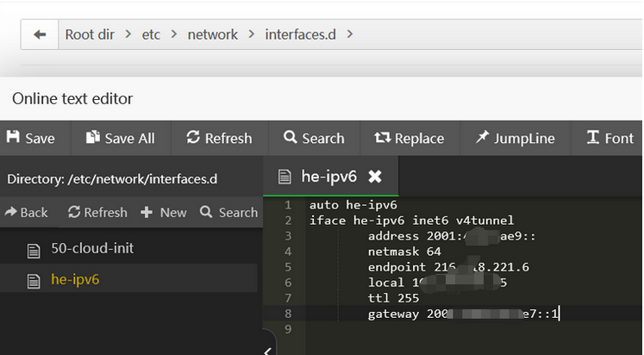Select the he-ipv6 editor tab
This screenshot has height=355, width=644.
click(x=328, y=177)
